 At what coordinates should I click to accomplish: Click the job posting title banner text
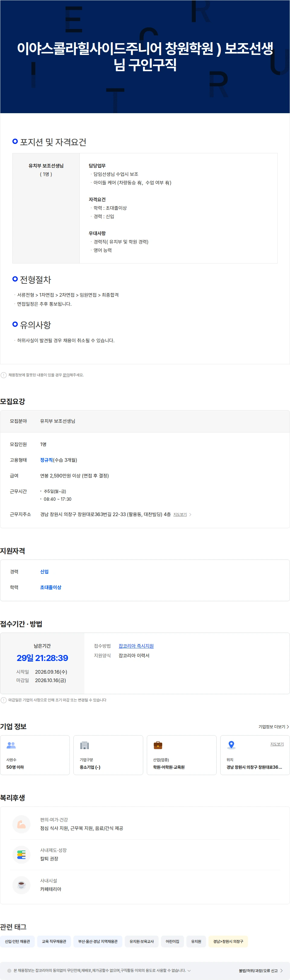pyautogui.click(x=145, y=56)
